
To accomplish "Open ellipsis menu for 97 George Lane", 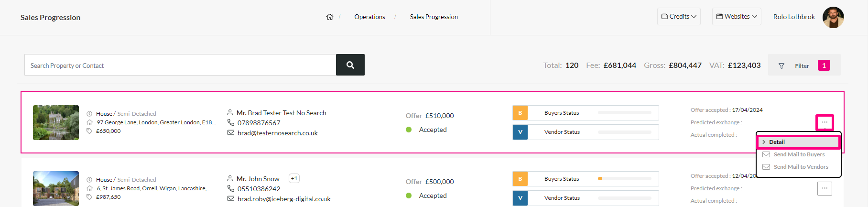I will [825, 122].
